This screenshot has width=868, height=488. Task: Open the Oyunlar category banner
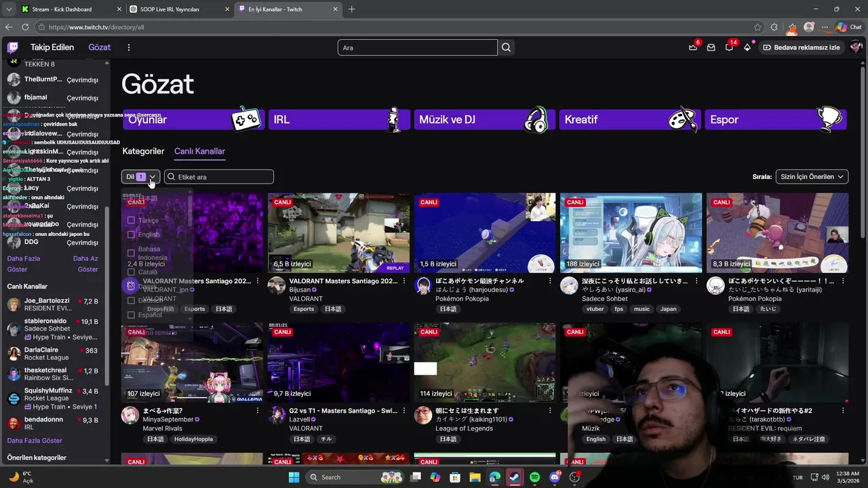click(194, 119)
